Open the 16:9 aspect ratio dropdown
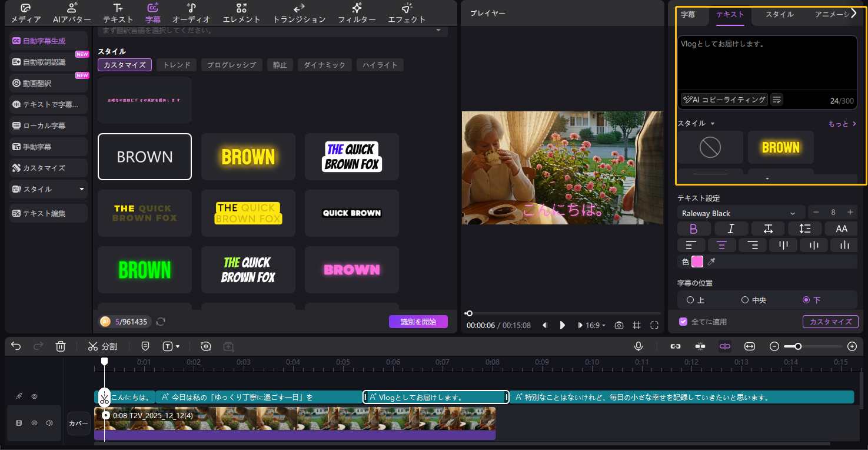Screen dimensions: 868x450 coord(595,325)
